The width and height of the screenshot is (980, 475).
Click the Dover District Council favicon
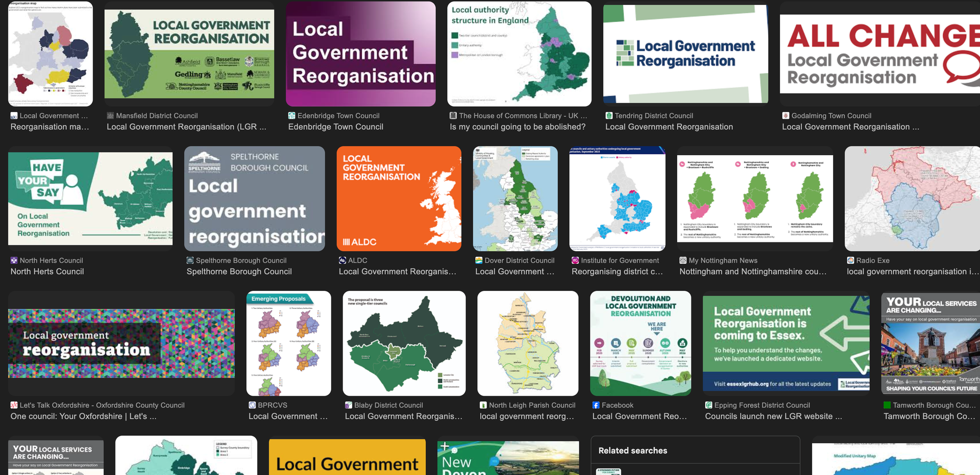(479, 261)
